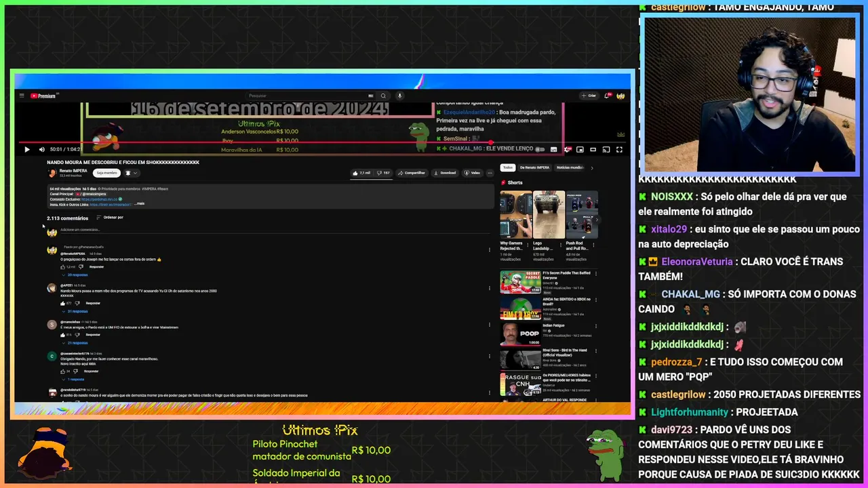Screen dimensions: 868x488
Task: Click the Shorts section header
Action: click(512, 182)
